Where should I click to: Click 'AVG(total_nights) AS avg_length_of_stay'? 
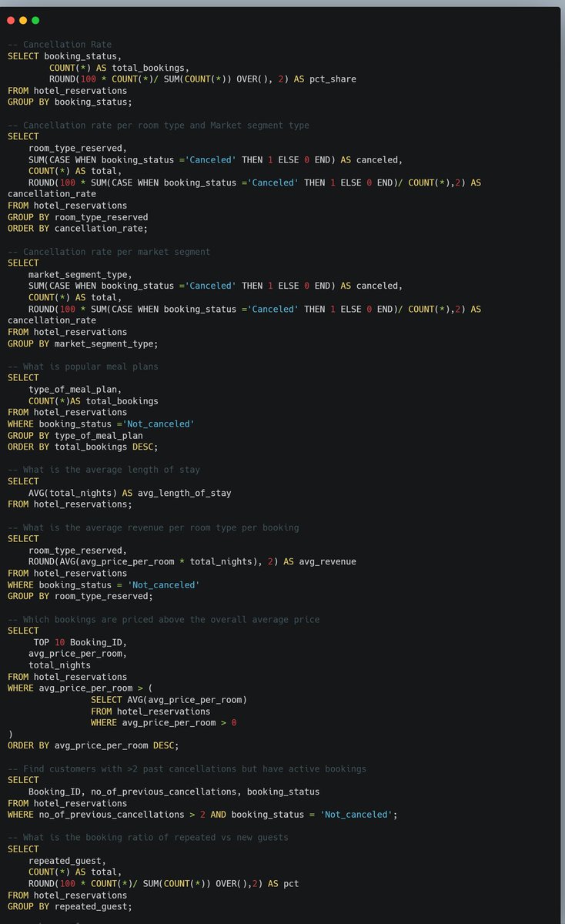pos(130,493)
